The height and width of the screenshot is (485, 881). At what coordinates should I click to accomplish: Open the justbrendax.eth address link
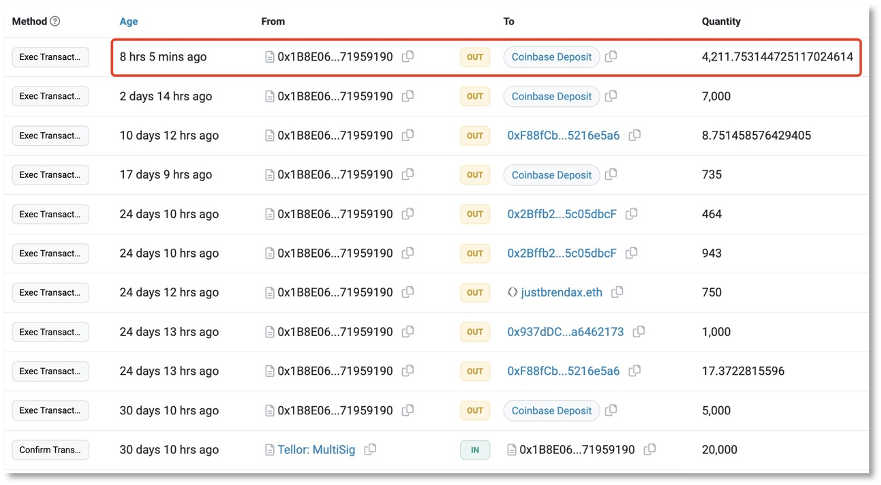[561, 292]
